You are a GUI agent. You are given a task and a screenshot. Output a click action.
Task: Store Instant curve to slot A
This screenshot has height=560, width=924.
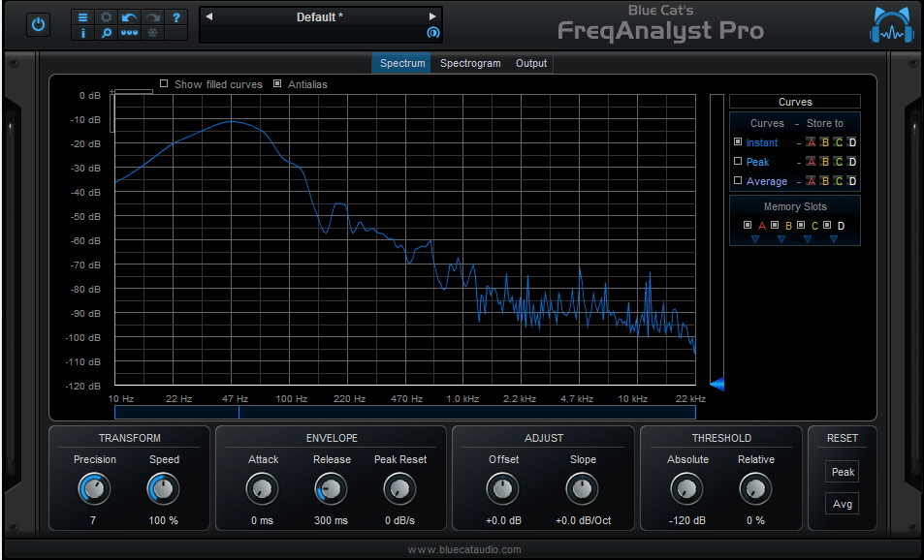tap(811, 142)
